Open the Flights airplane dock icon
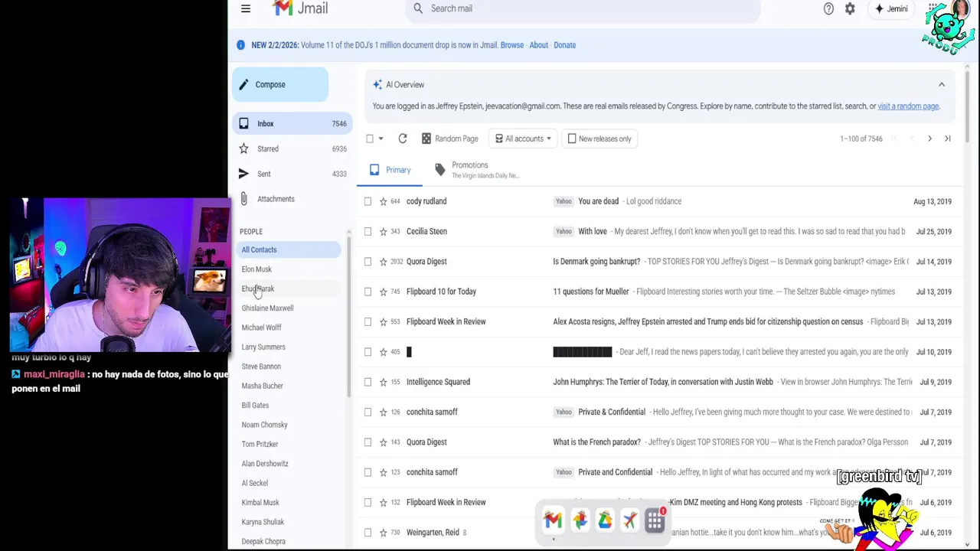Screen dimensions: 980x551 coord(629,520)
